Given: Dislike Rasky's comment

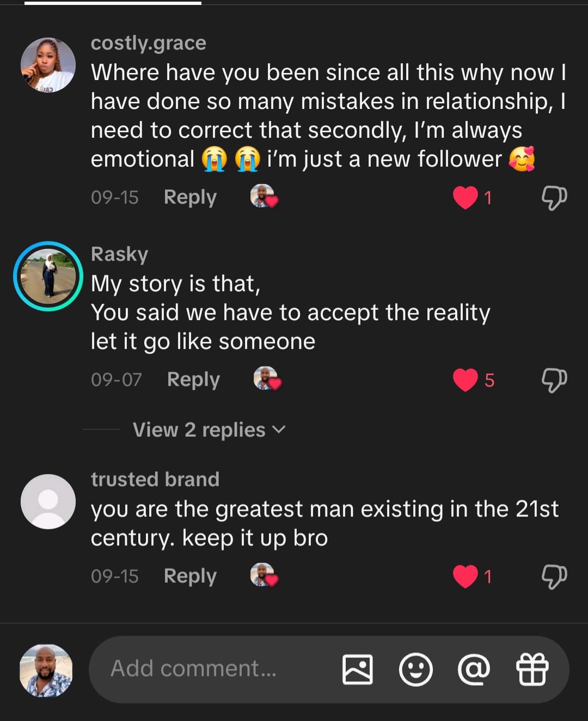Looking at the screenshot, I should 554,380.
